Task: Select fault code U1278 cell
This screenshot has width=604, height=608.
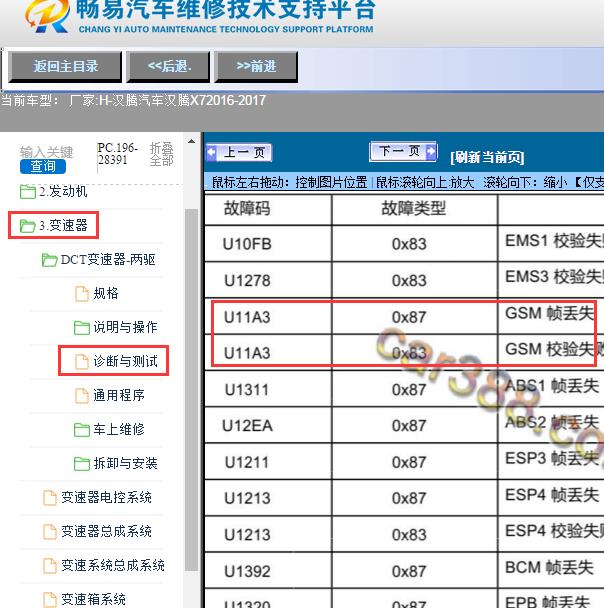Action: click(268, 280)
